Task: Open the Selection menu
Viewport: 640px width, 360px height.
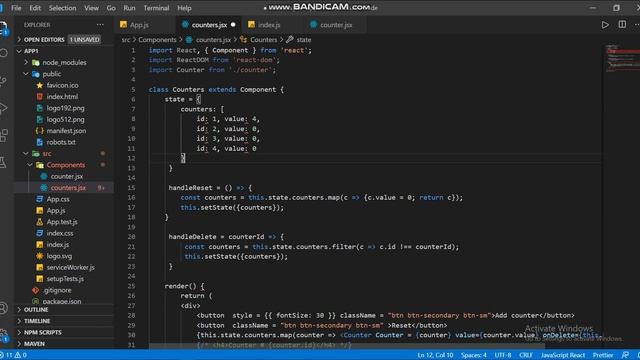Action: point(62,8)
